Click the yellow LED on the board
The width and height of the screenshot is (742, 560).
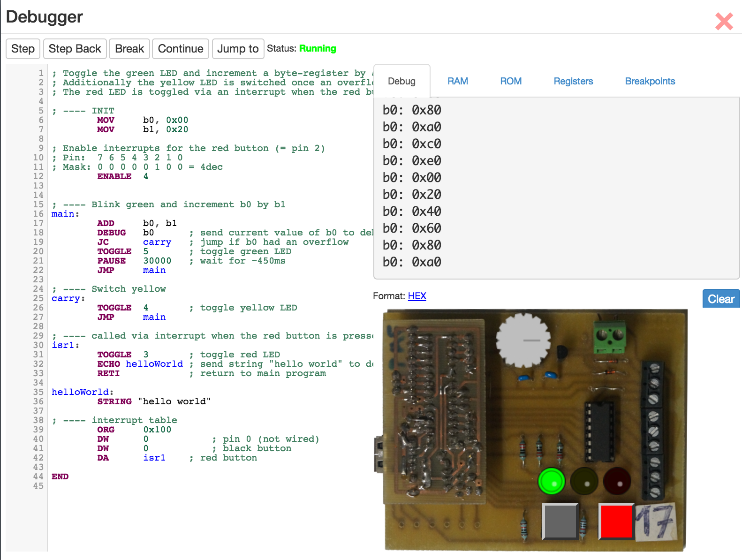click(x=584, y=481)
